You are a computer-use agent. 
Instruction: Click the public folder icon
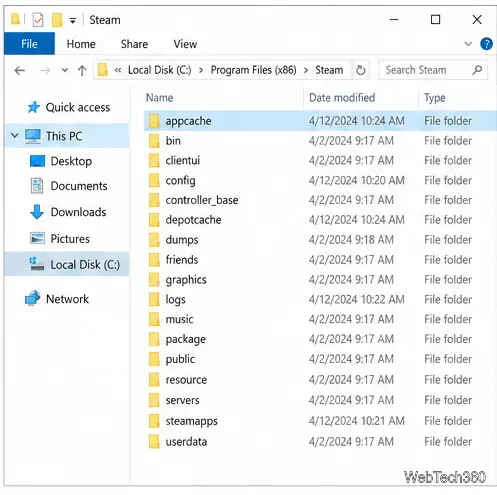pyautogui.click(x=154, y=359)
